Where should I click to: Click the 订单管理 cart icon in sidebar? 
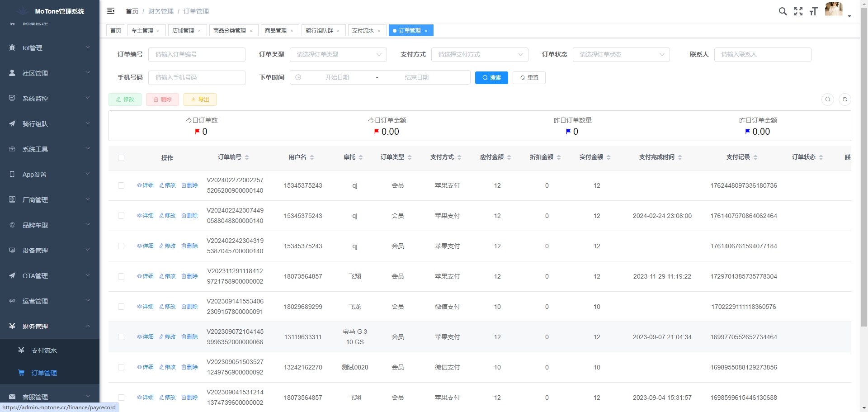click(x=21, y=373)
